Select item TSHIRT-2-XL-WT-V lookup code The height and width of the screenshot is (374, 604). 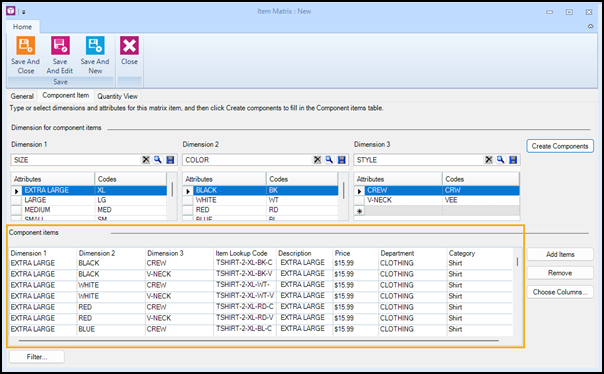tap(244, 295)
